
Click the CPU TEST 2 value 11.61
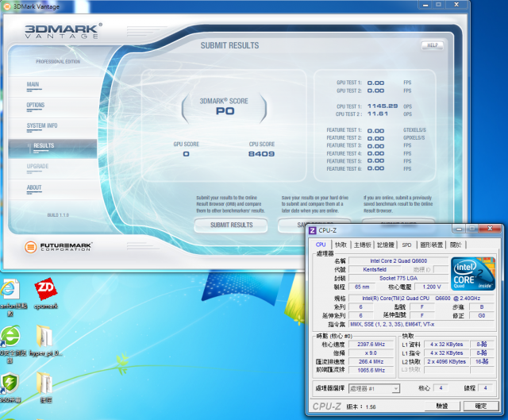pyautogui.click(x=378, y=114)
